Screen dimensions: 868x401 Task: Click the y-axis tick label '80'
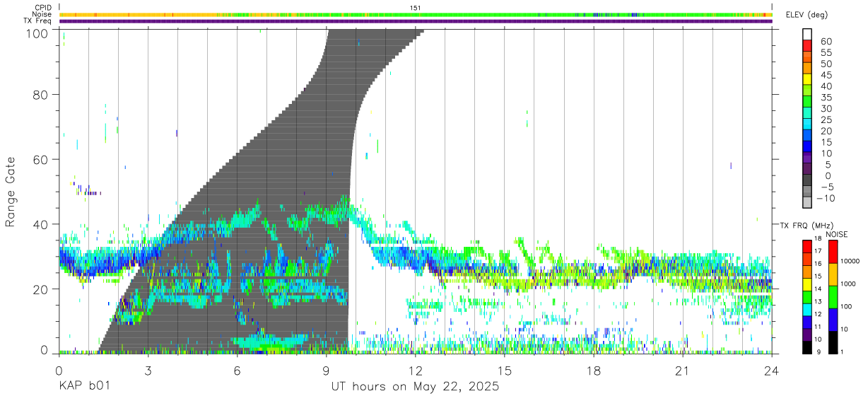click(40, 95)
